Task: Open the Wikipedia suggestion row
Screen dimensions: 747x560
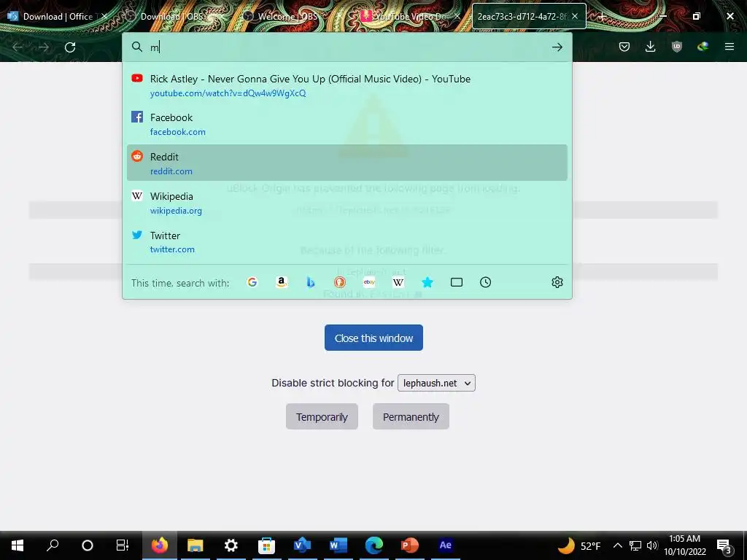Action: pos(347,203)
